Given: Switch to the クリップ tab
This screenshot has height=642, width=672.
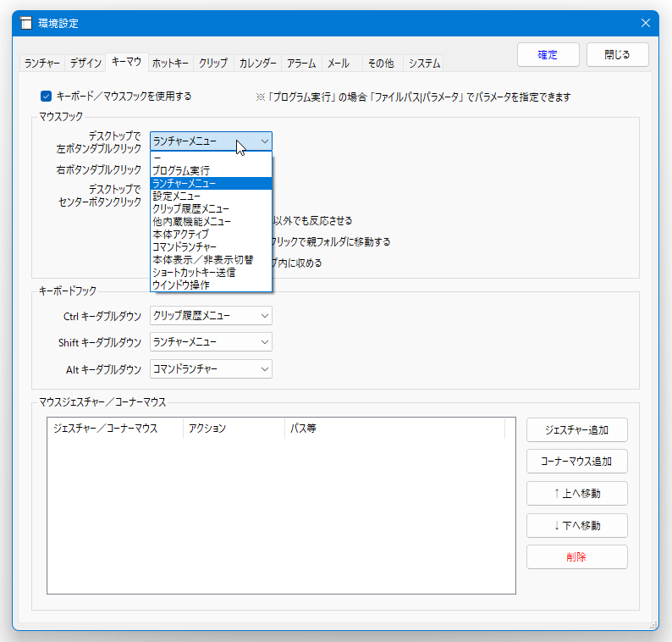Looking at the screenshot, I should tap(213, 64).
